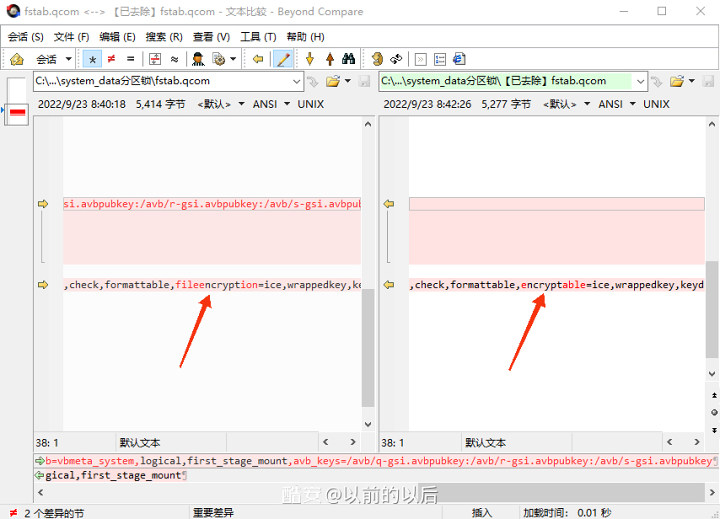Click right copy arrow beside encryptable line

389,285
